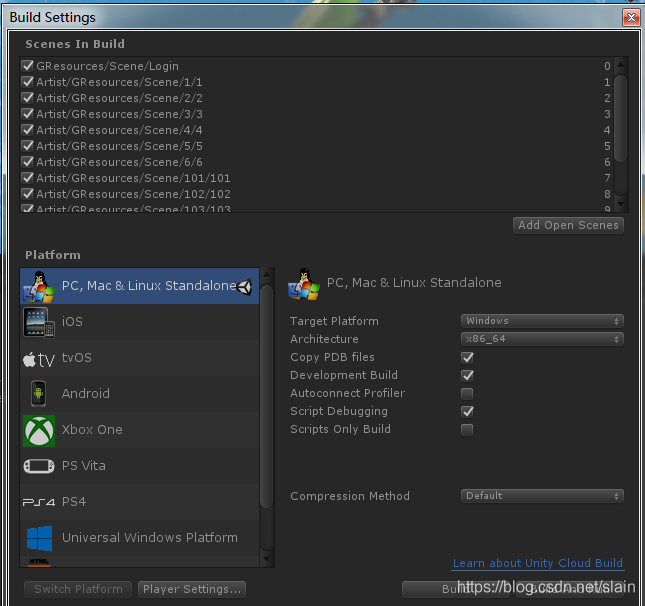Screen dimensions: 645x606
Task: Select the iOS platform row
Action: point(139,322)
